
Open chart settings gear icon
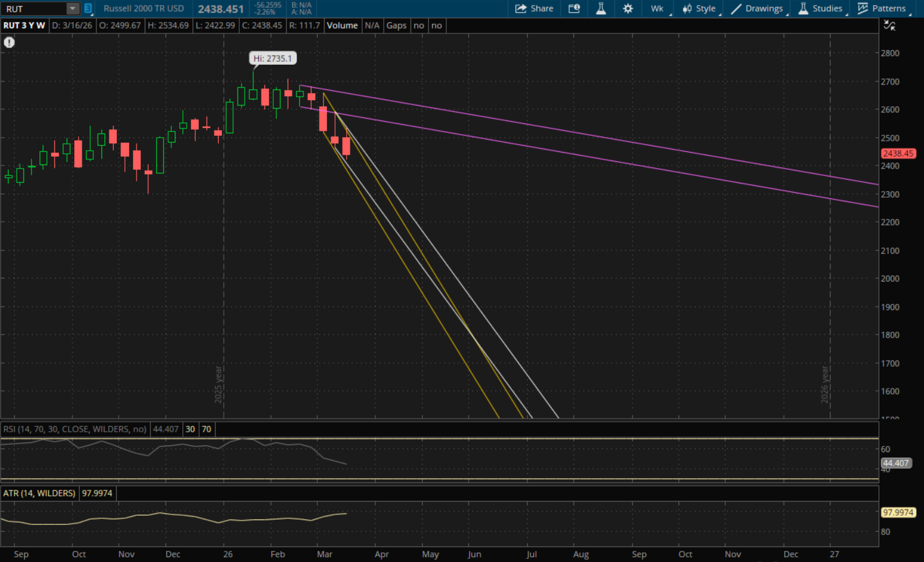[628, 9]
